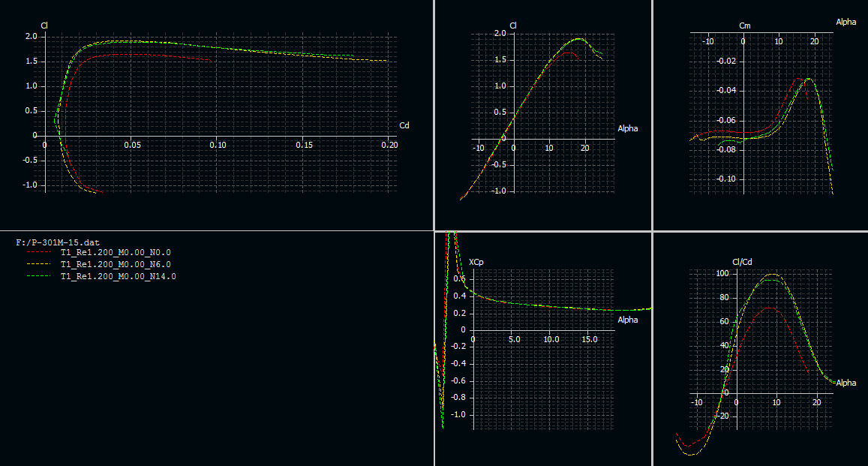Viewport: 868px width, 466px height.
Task: Click the Cl label of the Cl-Cd graph
Action: 44,26
